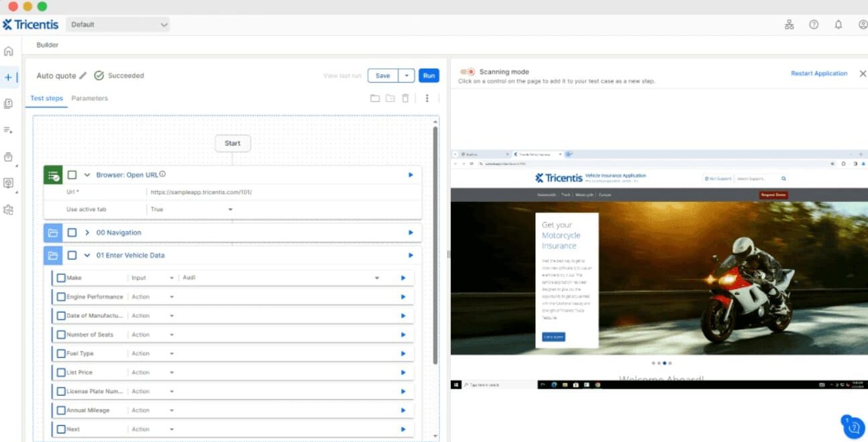Screen dimensions: 868x442
Task: Click the trash delete icon in toolbar
Action: tap(405, 99)
